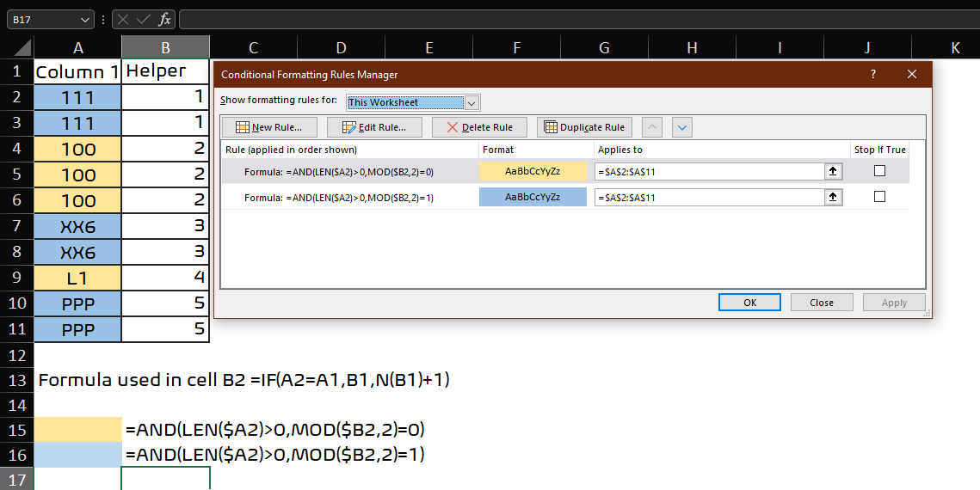Click the light blue fill cell A16
This screenshot has height=490, width=980.
(x=77, y=455)
